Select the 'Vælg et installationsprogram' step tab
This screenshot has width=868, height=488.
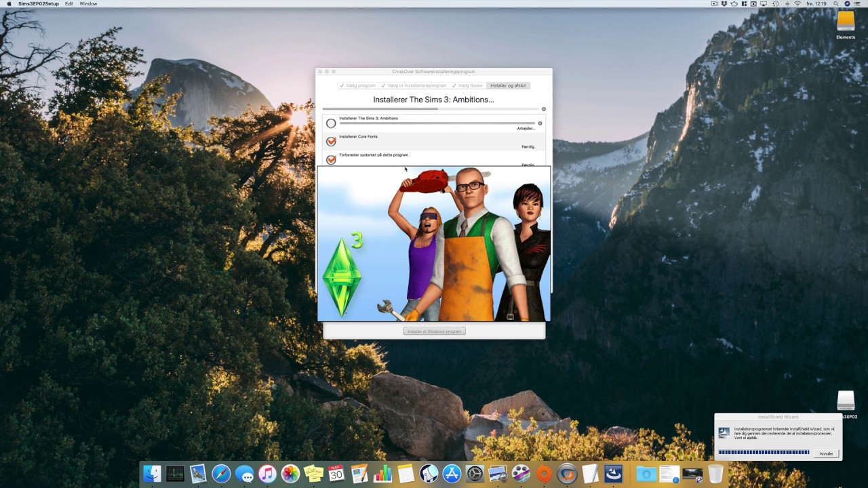pyautogui.click(x=414, y=85)
